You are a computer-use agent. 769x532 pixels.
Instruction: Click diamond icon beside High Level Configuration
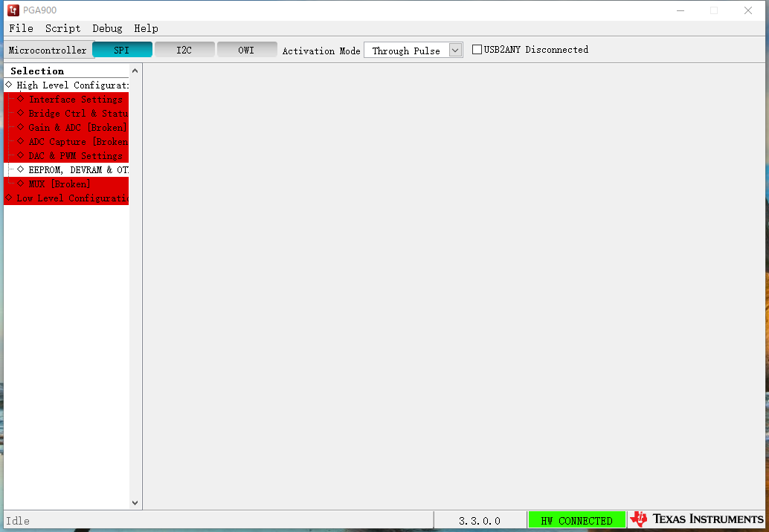(x=9, y=85)
